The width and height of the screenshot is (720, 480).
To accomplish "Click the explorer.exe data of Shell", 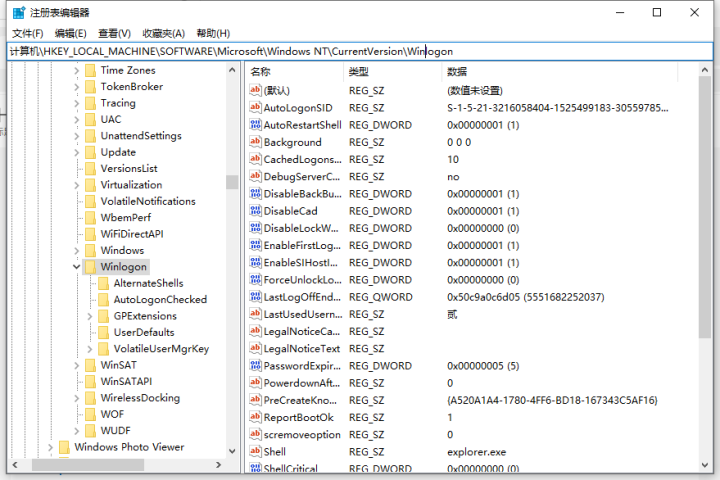I will (476, 452).
